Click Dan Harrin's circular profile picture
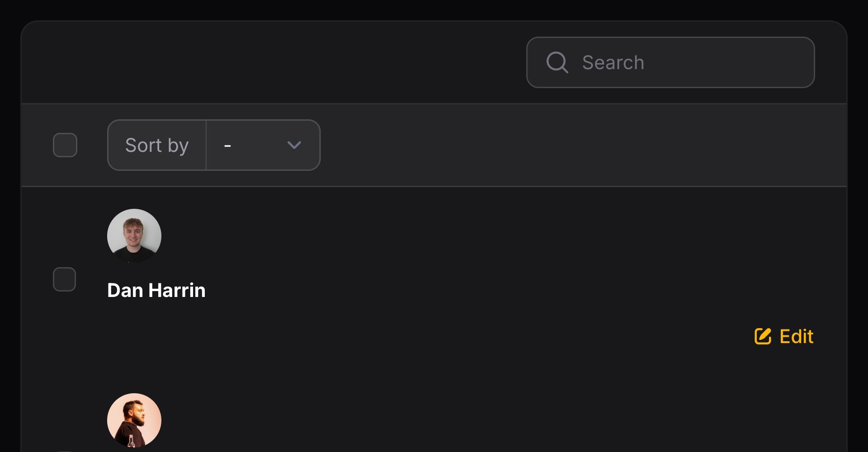Viewport: 868px width, 452px height. tap(134, 235)
